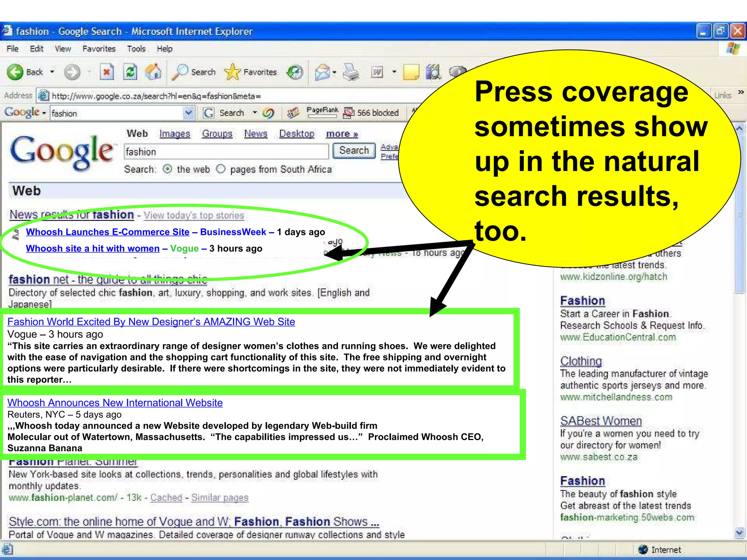This screenshot has width=747, height=560.
Task: Click 'Similar pages' link for fashion-planet
Action: point(220,497)
